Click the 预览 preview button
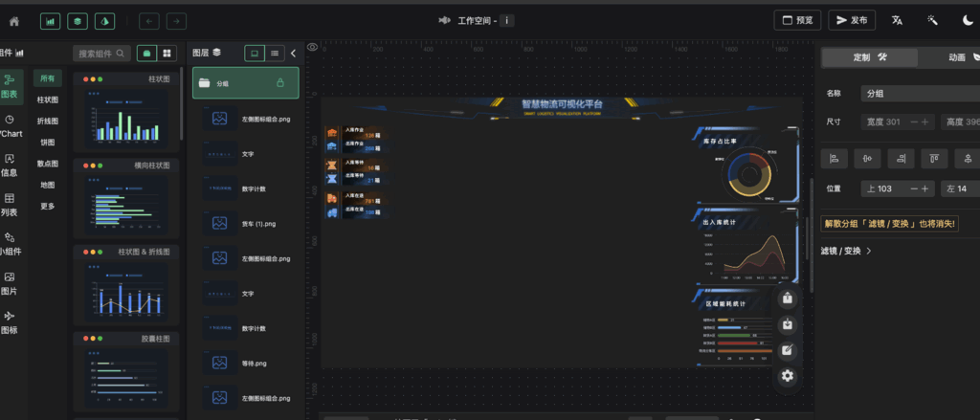The width and height of the screenshot is (980, 420). (x=796, y=20)
